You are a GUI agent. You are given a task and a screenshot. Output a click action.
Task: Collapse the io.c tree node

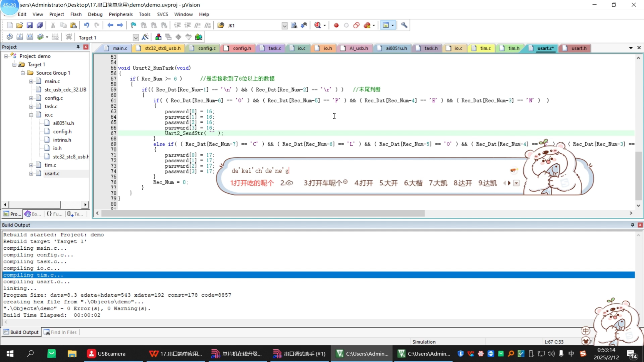(31, 115)
